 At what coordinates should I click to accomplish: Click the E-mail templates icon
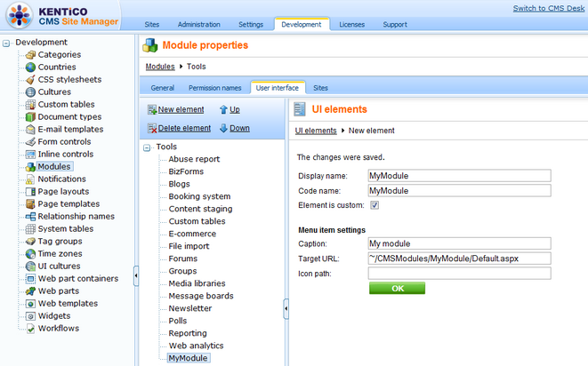point(30,130)
